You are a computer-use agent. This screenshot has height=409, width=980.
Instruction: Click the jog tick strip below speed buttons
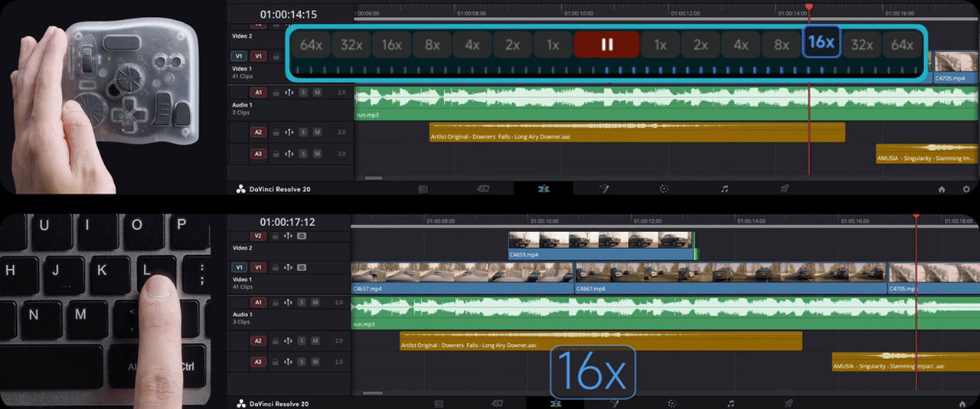point(606,70)
